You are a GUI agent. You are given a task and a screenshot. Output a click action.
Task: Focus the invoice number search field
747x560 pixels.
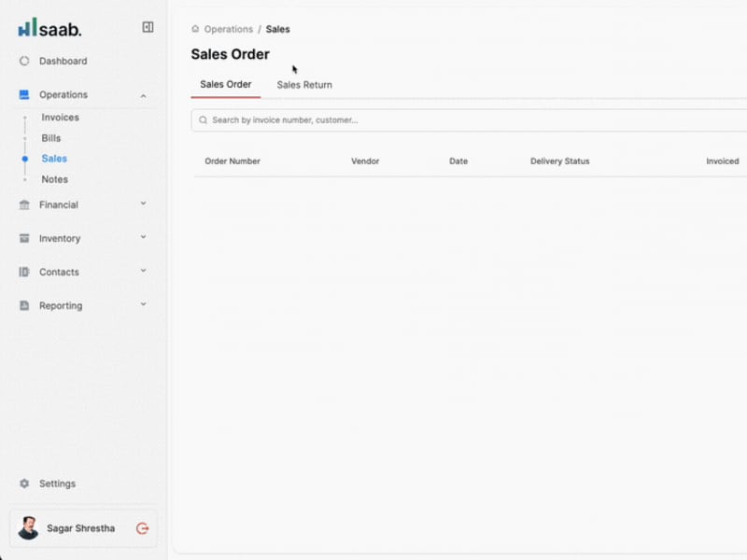click(469, 120)
